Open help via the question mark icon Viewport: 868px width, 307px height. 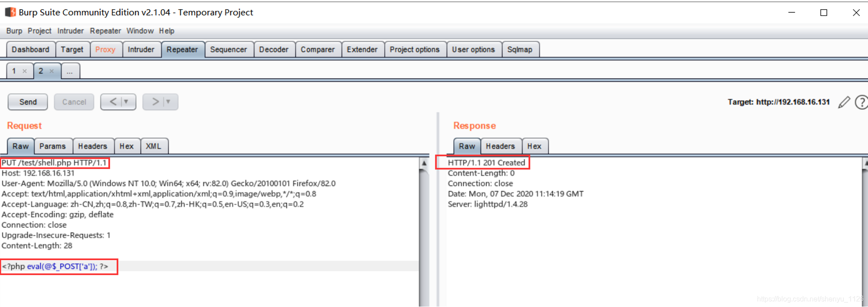tap(861, 102)
